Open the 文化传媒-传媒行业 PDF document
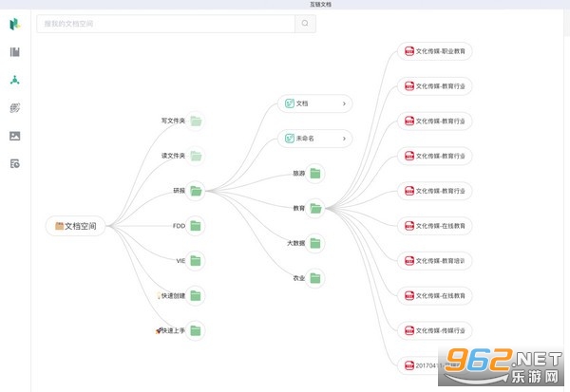Image resolution: width=570 pixels, height=392 pixels. [434, 330]
